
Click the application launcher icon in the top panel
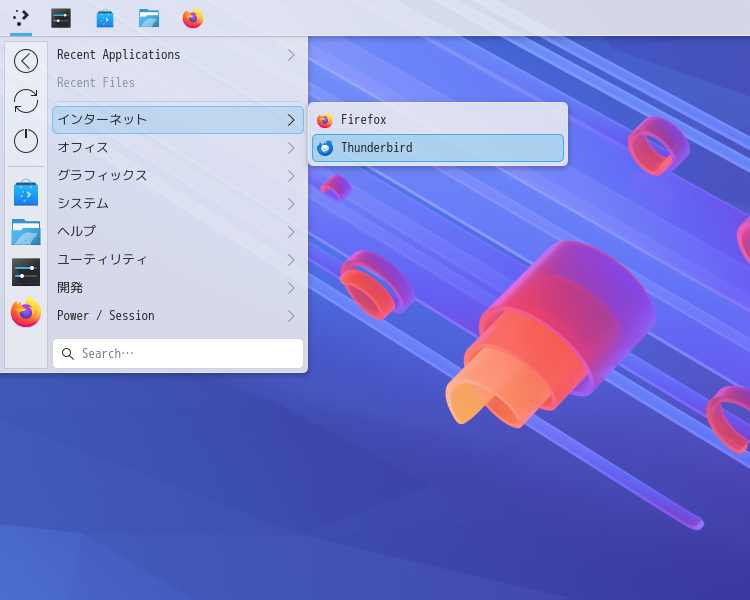click(21, 18)
